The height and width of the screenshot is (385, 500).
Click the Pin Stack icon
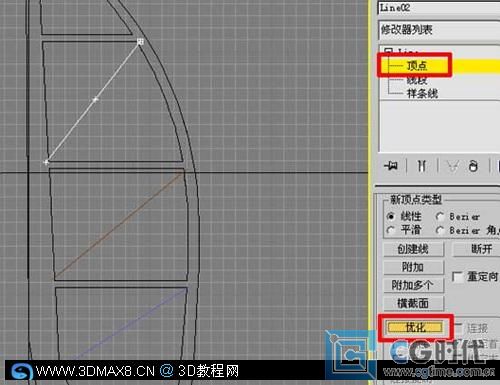tap(390, 165)
